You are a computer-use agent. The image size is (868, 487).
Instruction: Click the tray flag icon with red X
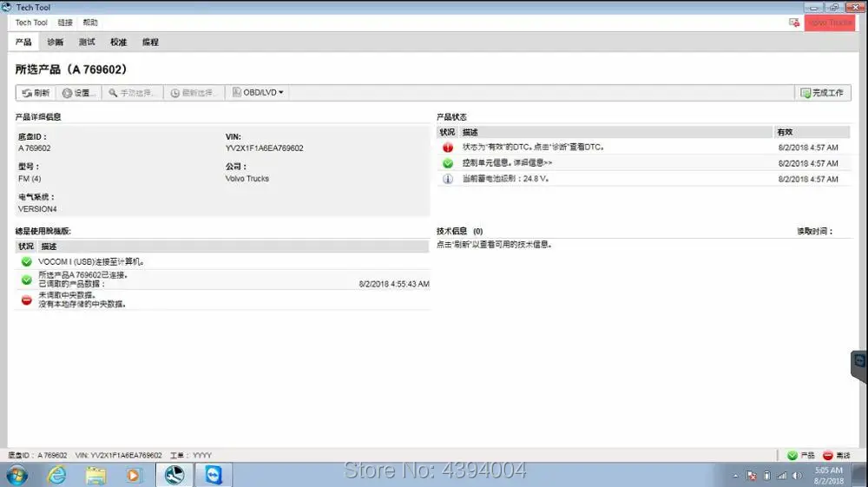(751, 476)
